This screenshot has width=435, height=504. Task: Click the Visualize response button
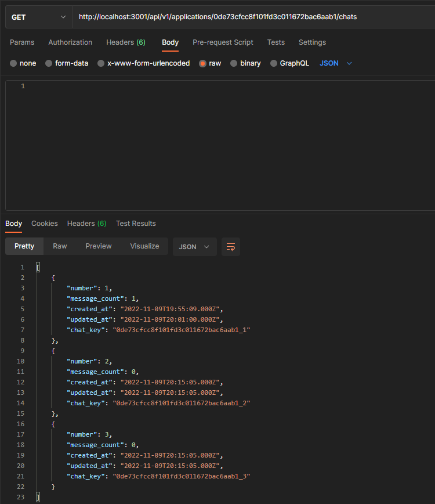coord(144,246)
